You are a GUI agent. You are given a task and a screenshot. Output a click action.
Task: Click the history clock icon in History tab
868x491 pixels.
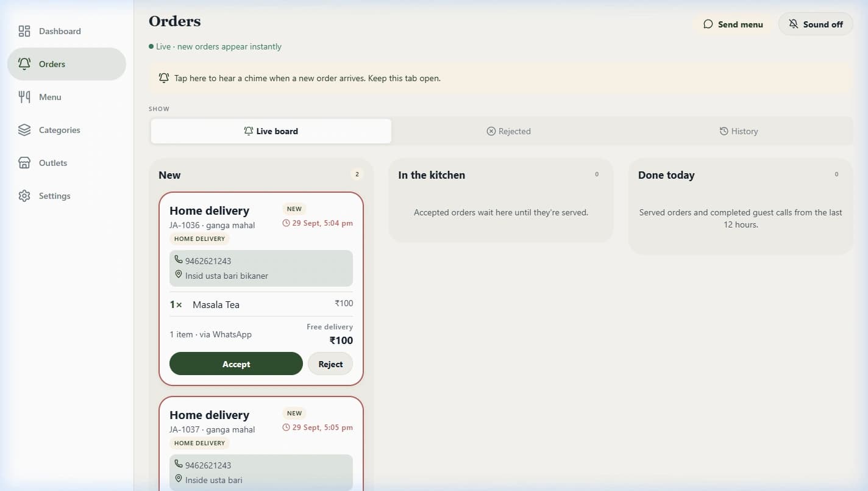click(x=724, y=131)
